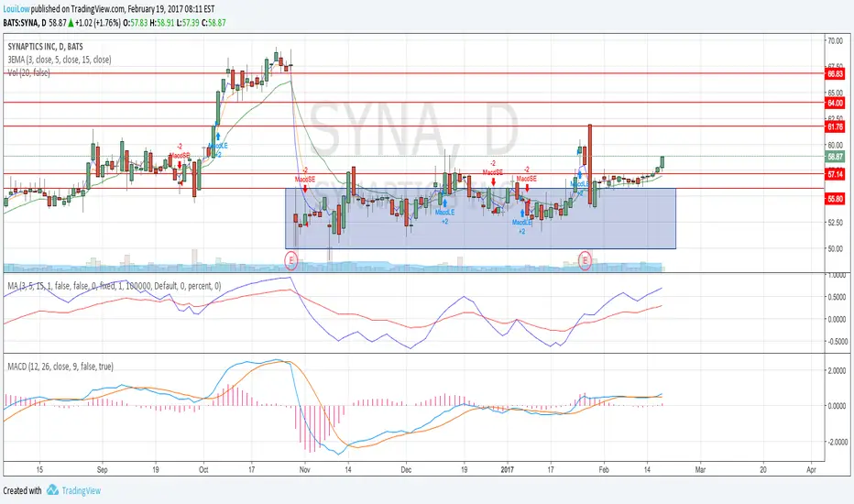The height and width of the screenshot is (504, 854).
Task: Click the TradingView cloud logo icon
Action: 52,490
